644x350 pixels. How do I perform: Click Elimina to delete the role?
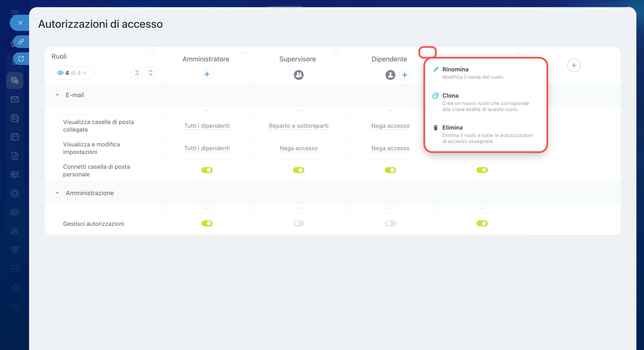pyautogui.click(x=452, y=128)
